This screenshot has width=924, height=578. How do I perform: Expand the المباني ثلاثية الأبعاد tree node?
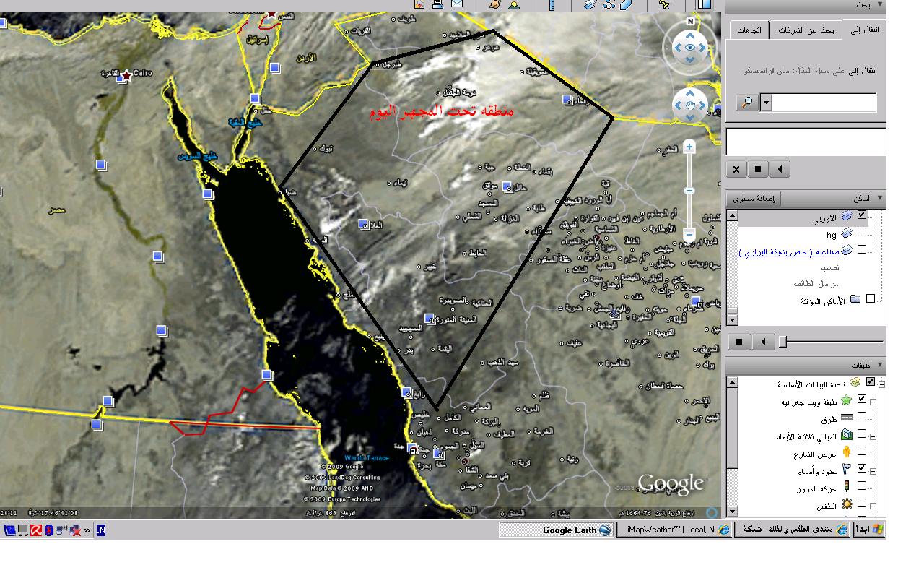(x=873, y=436)
